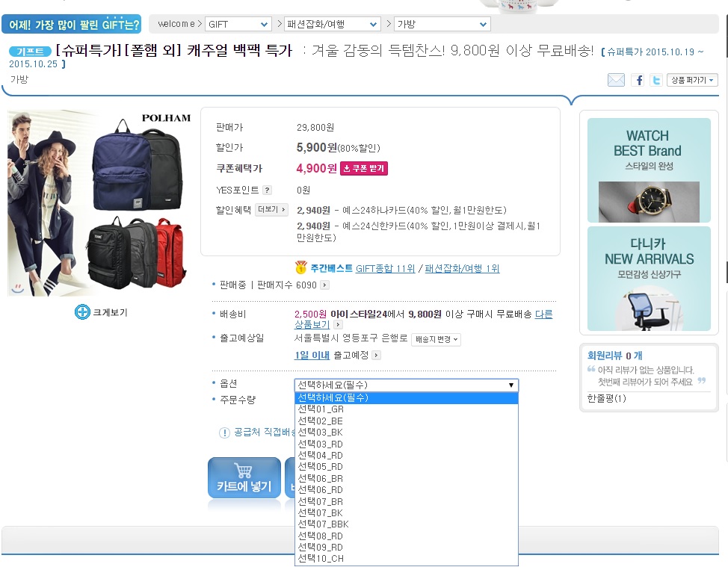This screenshot has height=567, width=728.
Task: Click the arrow icon next to 판매지수 6090
Action: [324, 285]
